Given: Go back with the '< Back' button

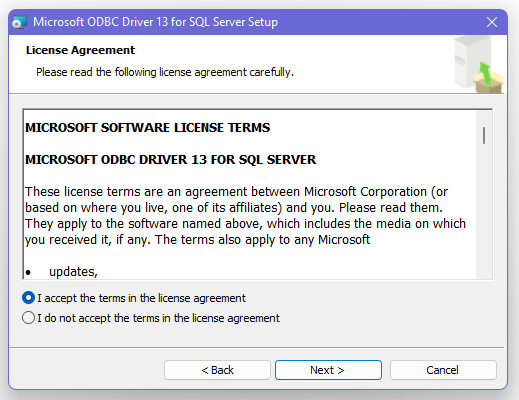Looking at the screenshot, I should click(217, 370).
